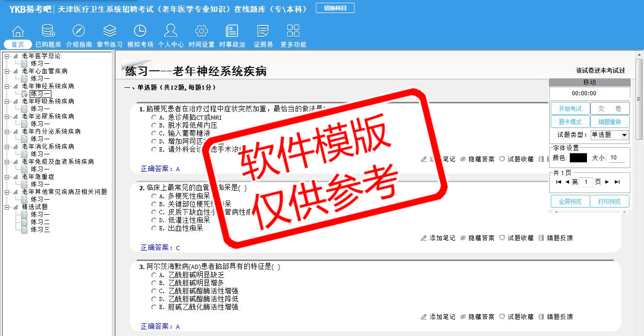Click 开始考试 button

point(570,109)
